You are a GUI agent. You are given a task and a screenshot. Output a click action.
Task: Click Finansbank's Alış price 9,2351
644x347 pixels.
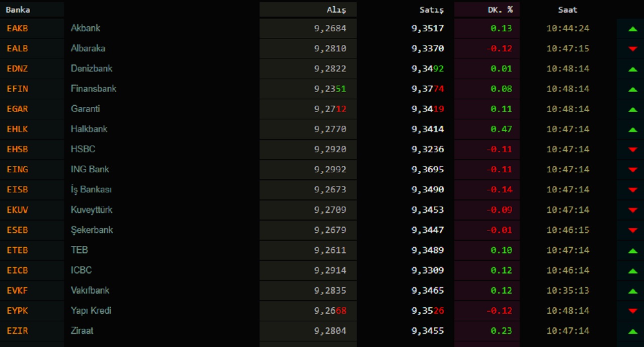pyautogui.click(x=330, y=89)
